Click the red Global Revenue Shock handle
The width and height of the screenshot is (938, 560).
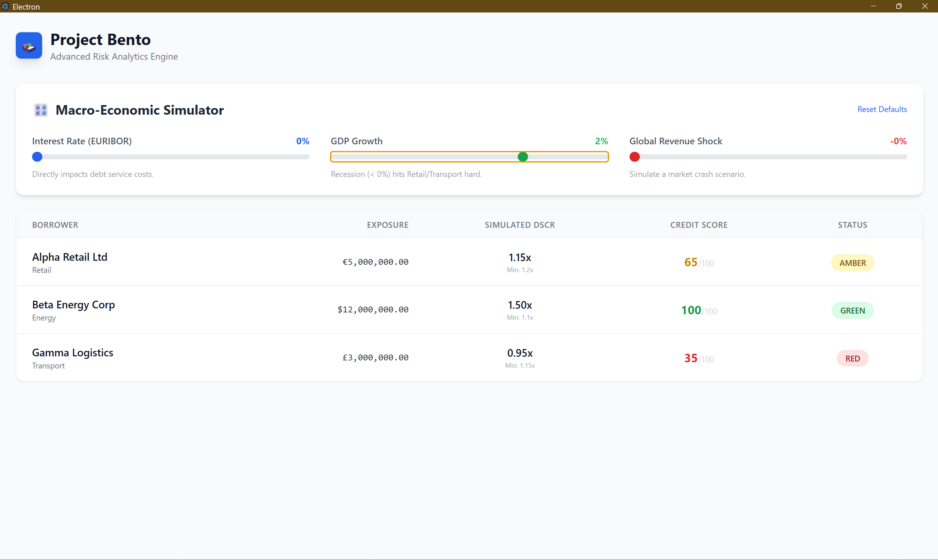pos(634,157)
